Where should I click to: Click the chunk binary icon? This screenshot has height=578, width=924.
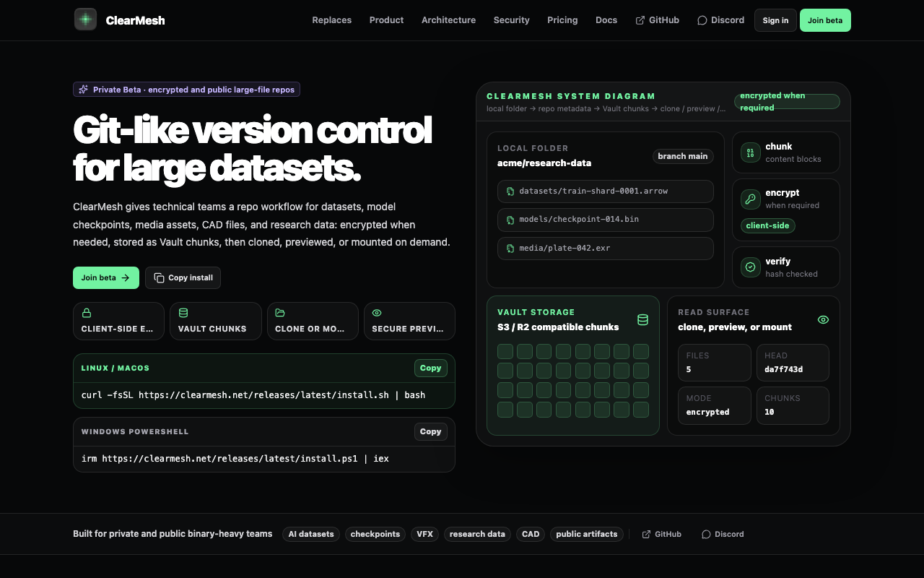pyautogui.click(x=751, y=152)
